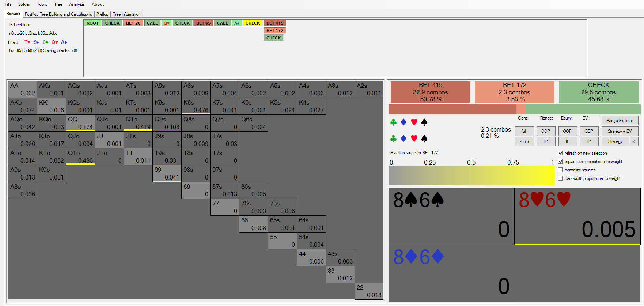Enable the 'normalize squares' checkbox

pos(561,170)
